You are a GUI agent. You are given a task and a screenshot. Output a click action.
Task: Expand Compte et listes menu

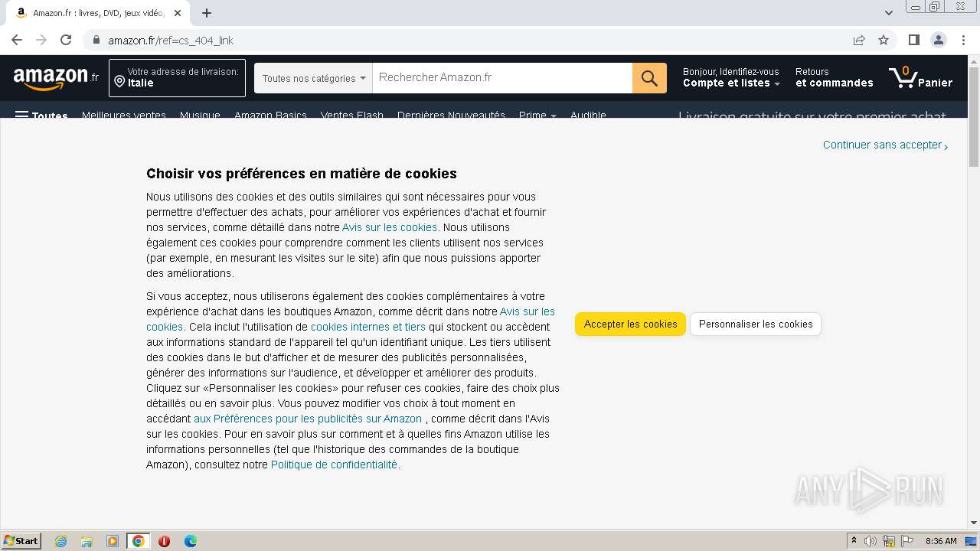(x=731, y=78)
